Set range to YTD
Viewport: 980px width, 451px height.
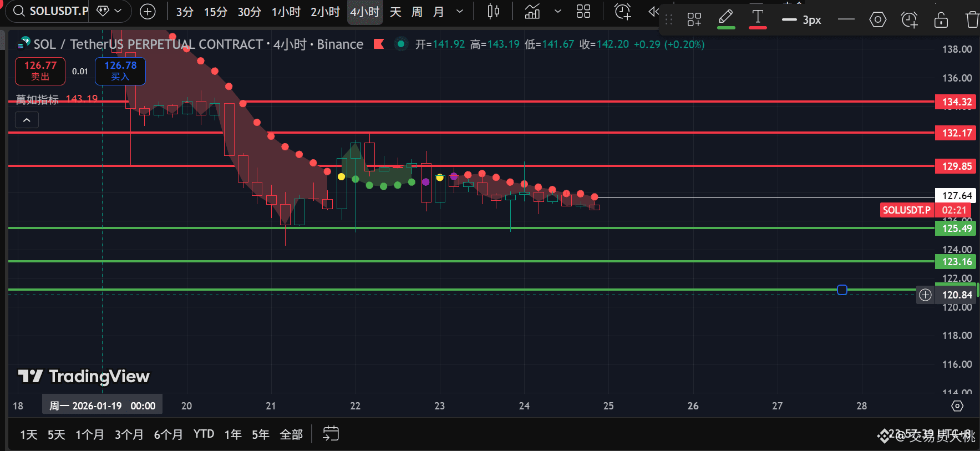click(204, 434)
